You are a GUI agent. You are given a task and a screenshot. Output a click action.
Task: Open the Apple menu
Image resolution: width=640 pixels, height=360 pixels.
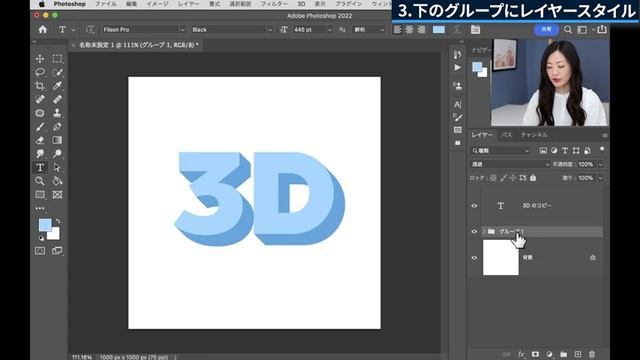42,4
